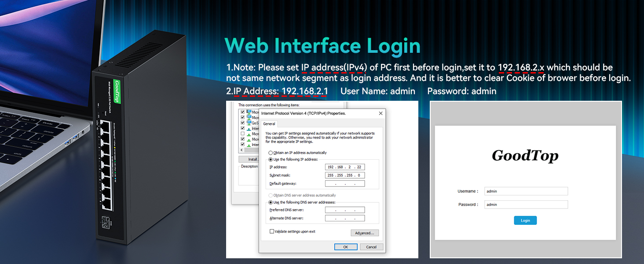Click the 'Username :' label
The image size is (644, 264).
coord(468,191)
